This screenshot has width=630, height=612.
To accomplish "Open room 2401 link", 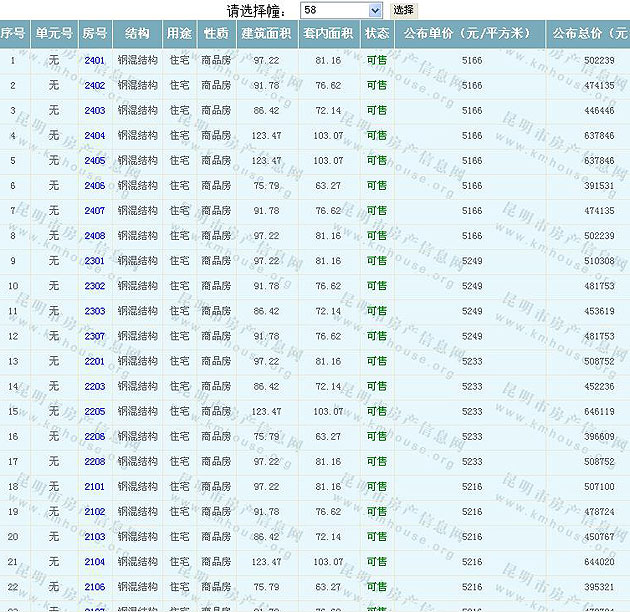I will click(x=95, y=61).
